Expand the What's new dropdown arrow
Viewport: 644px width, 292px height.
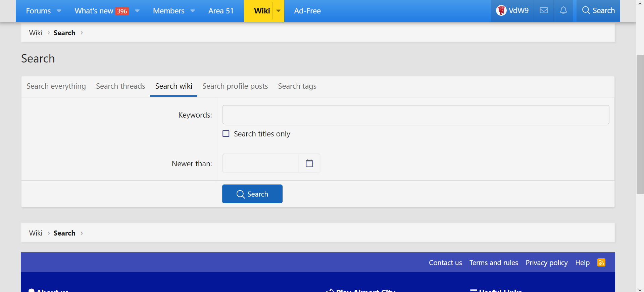point(137,11)
